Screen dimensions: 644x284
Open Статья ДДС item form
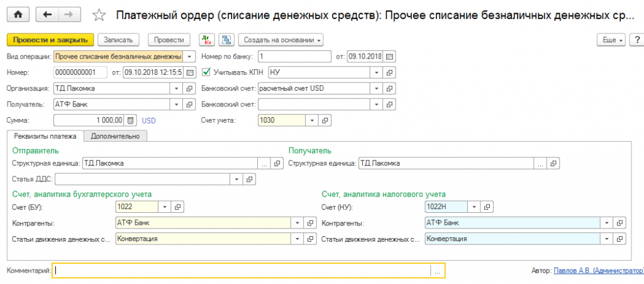pos(249,179)
